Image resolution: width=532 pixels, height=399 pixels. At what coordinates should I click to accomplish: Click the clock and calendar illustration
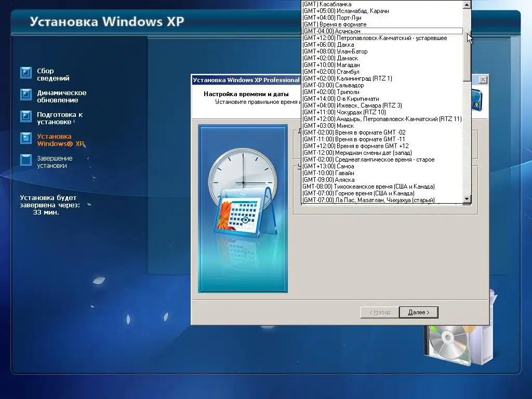(243, 209)
